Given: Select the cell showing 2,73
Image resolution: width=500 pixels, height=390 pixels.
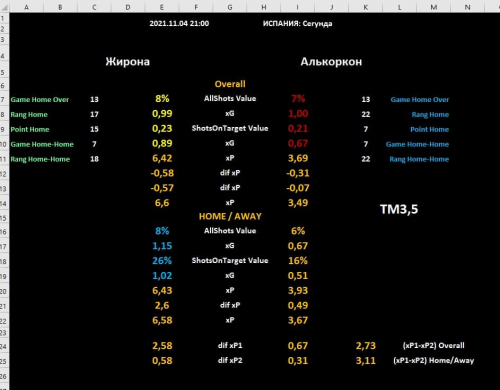Looking at the screenshot, I should click(366, 346).
